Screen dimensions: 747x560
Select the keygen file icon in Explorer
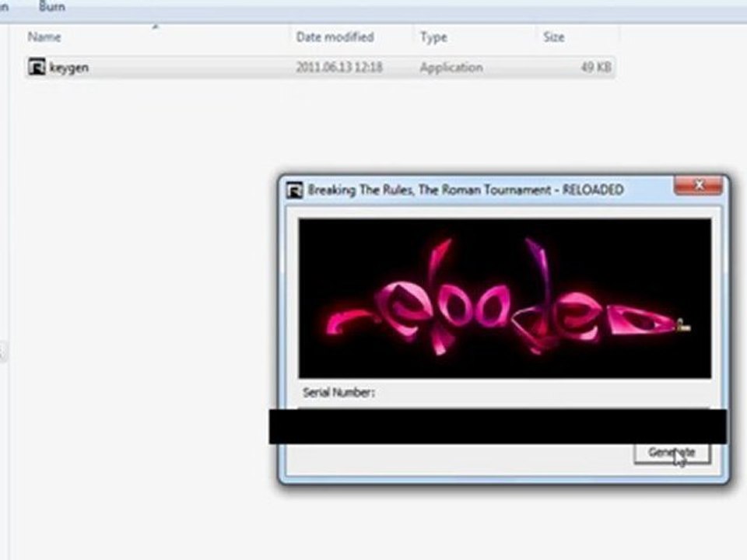click(37, 67)
